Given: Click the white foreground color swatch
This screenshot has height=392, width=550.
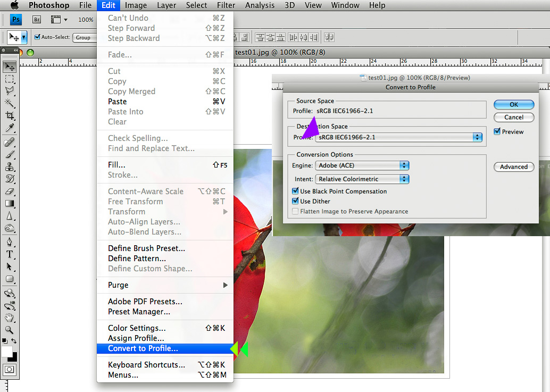Looking at the screenshot, I should point(7,352).
